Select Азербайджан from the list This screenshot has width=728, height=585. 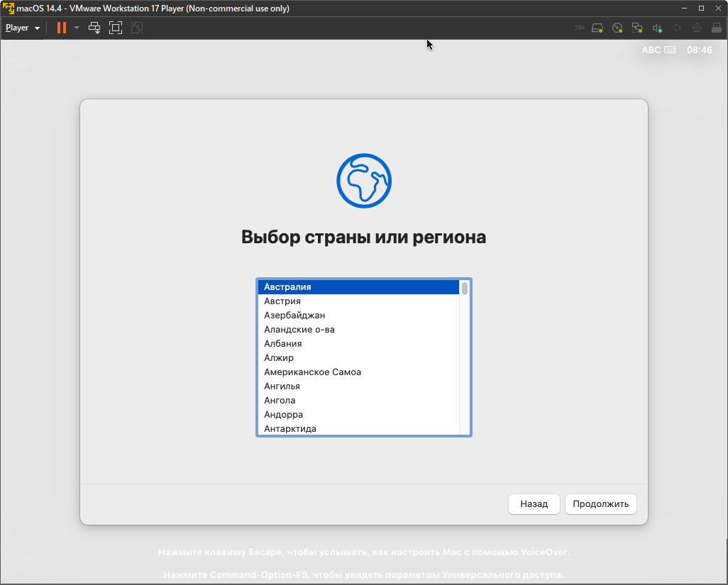[294, 316]
